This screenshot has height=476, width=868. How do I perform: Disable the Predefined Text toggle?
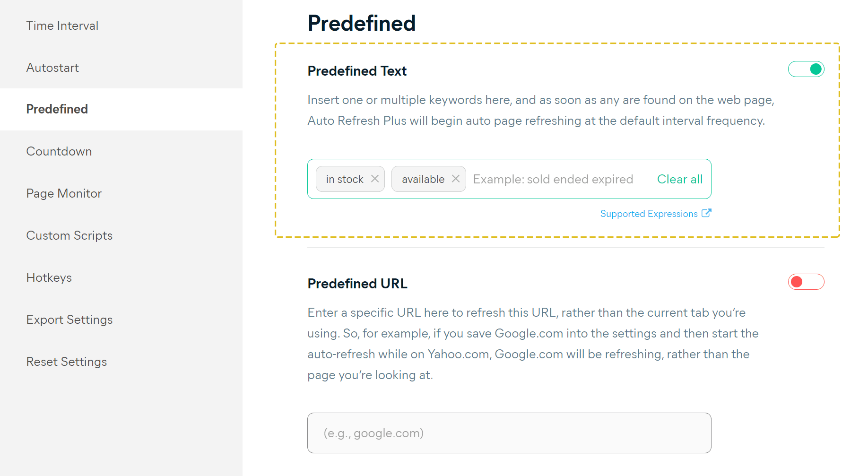pyautogui.click(x=806, y=69)
